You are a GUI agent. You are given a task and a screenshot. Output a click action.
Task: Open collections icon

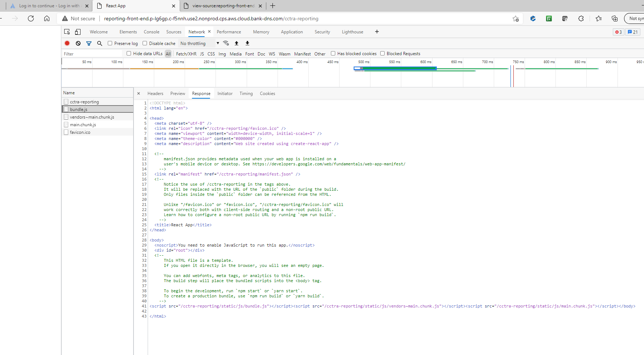[x=615, y=18]
